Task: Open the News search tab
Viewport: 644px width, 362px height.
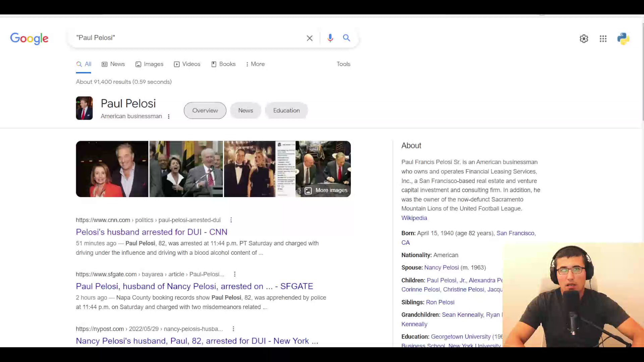Action: tap(113, 64)
